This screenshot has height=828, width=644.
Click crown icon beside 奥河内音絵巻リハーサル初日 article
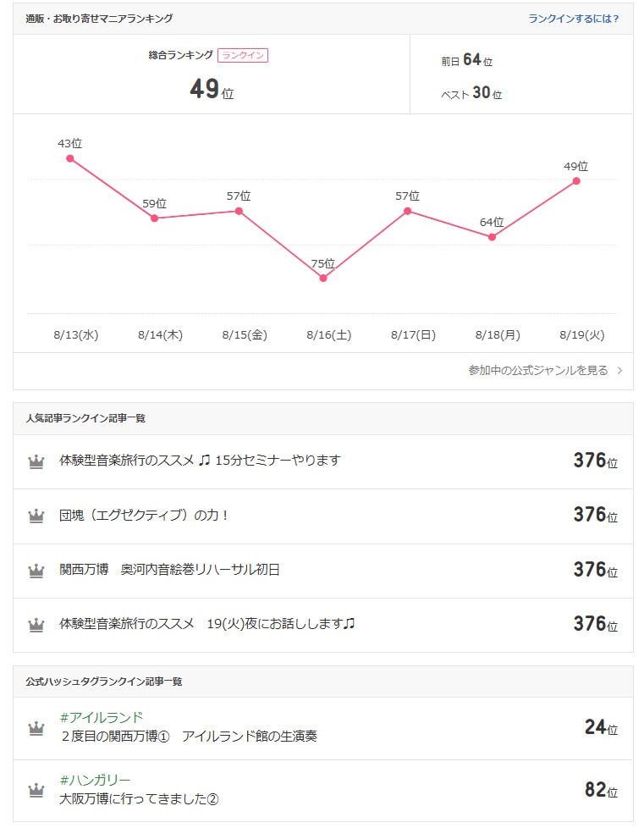tap(36, 571)
